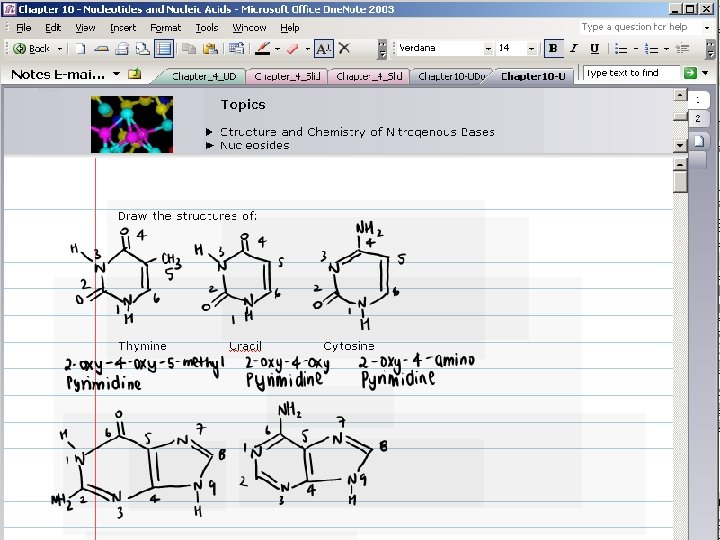The height and width of the screenshot is (540, 720).
Task: Click the Nucleosides bullet text
Action: click(x=254, y=146)
